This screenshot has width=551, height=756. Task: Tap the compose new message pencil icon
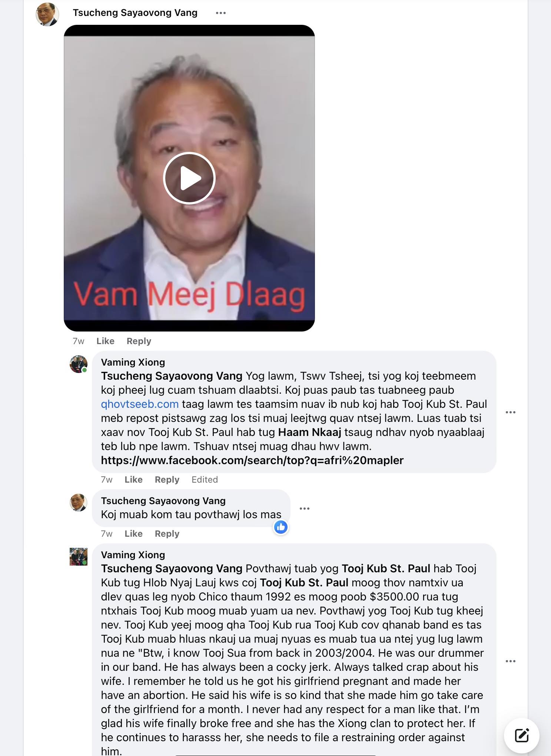click(522, 735)
